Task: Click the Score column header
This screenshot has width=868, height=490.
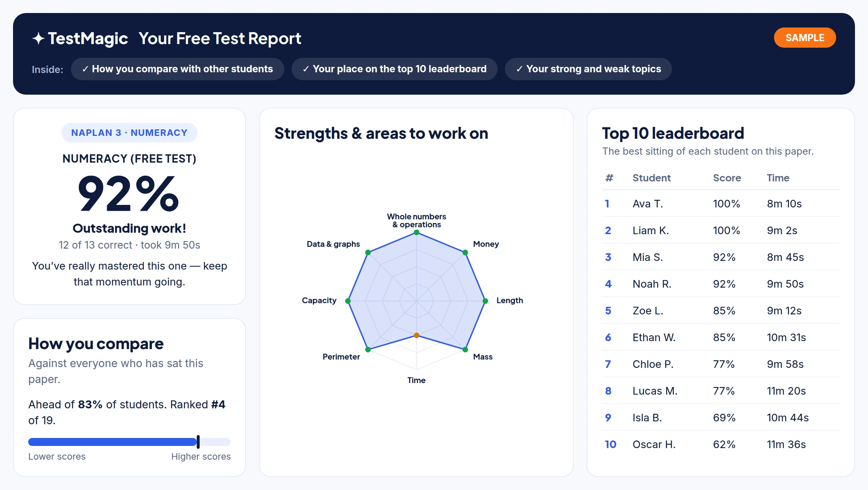Action: 727,178
